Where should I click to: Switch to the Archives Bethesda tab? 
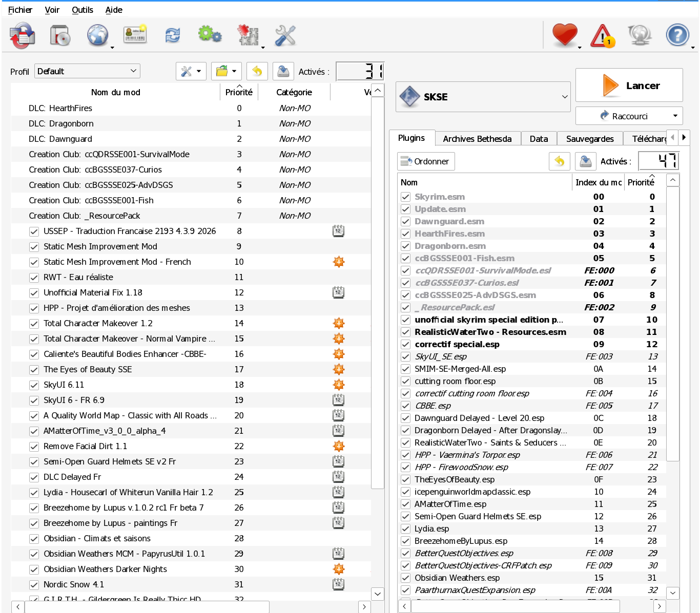click(477, 139)
